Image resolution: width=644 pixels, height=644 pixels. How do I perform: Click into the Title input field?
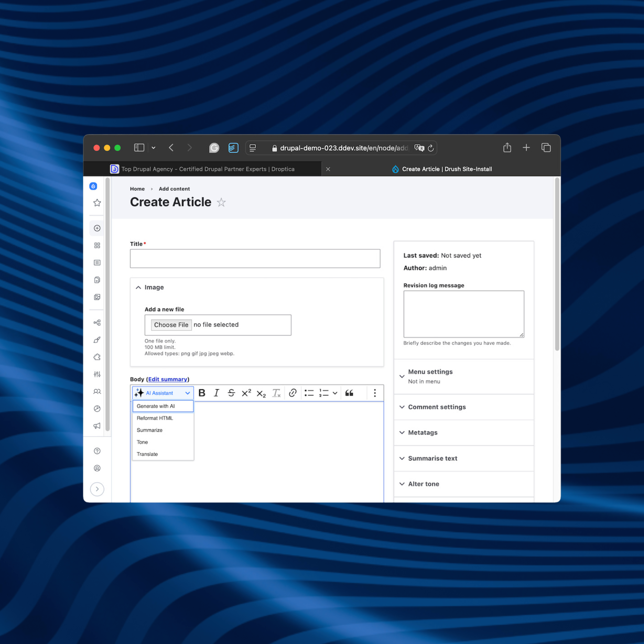[255, 258]
